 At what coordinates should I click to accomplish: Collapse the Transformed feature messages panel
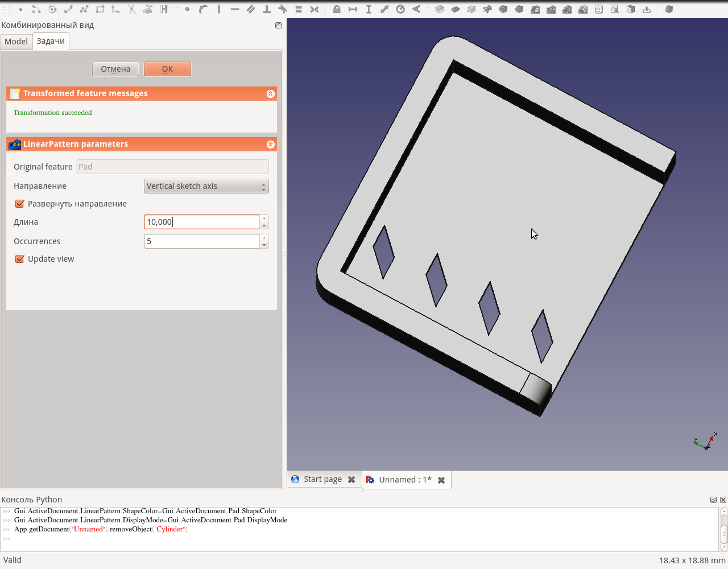[270, 93]
